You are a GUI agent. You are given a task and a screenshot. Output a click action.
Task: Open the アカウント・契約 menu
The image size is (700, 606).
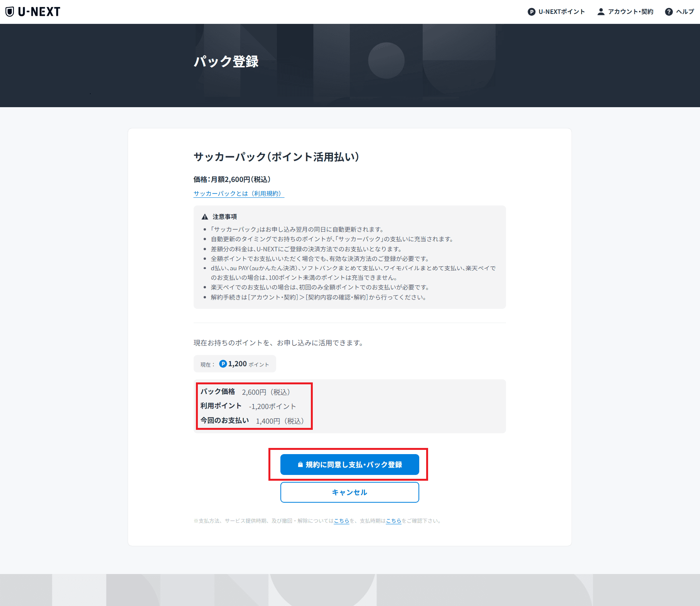(631, 12)
